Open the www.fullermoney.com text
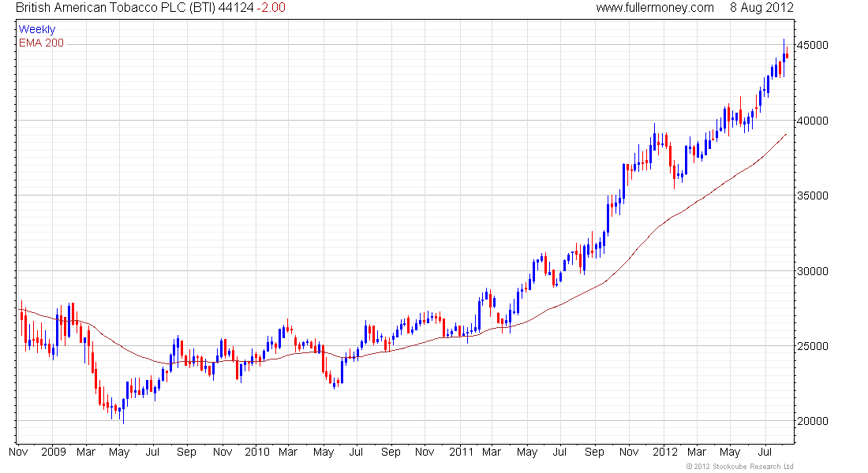Viewport: 868px width, 473px height. [655, 8]
